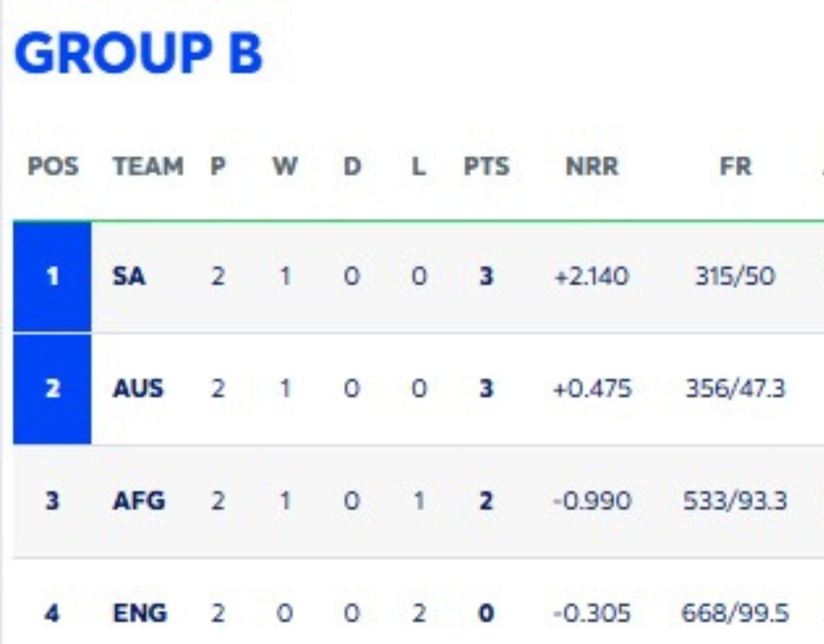Open the AFG team row
Viewport: 824px width, 644px height.
click(139, 501)
